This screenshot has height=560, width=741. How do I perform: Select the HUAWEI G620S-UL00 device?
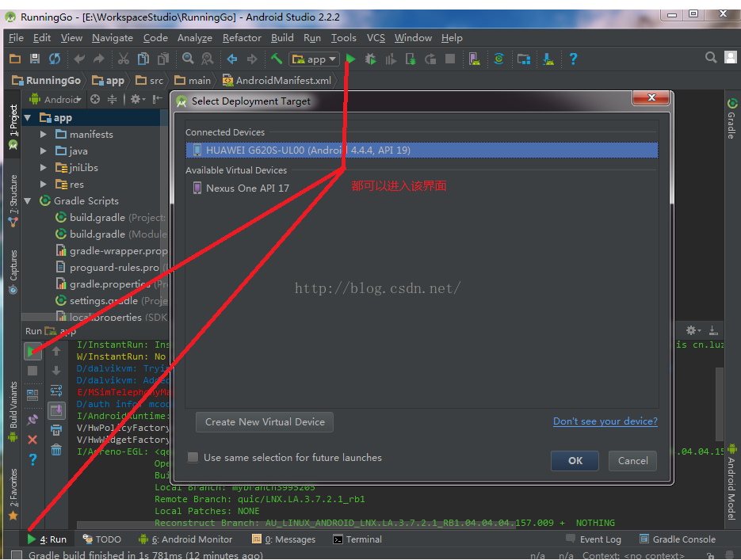coord(422,150)
